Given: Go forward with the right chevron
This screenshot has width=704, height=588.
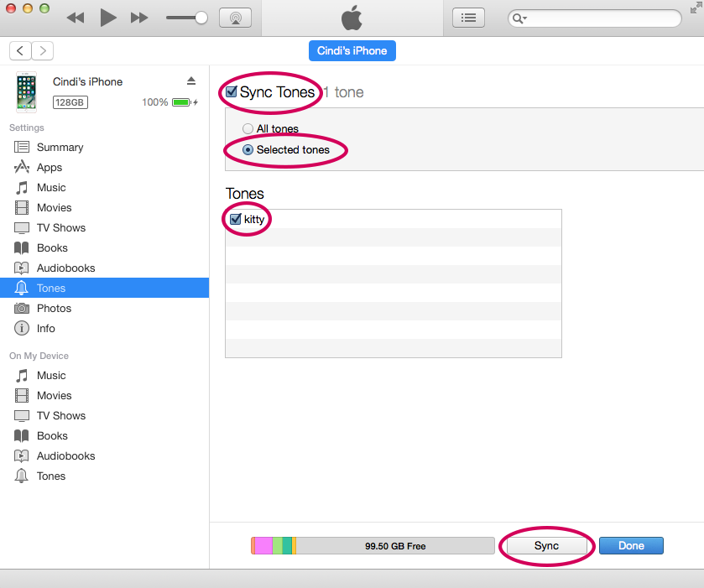Looking at the screenshot, I should point(43,50).
